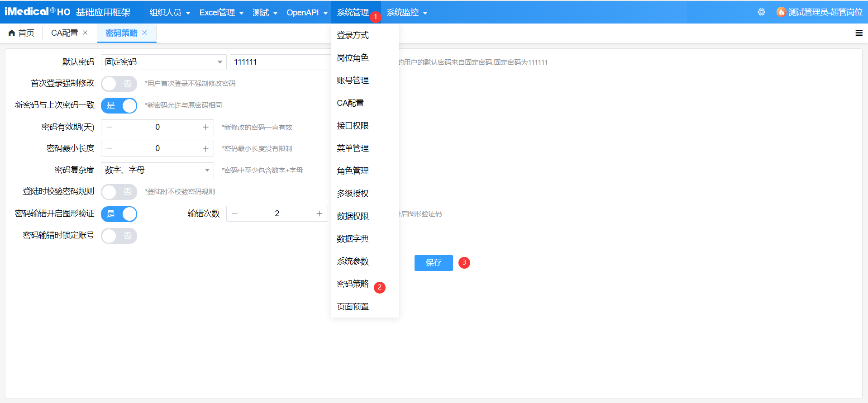
Task: Select 页面预置 from menu
Action: (365, 307)
